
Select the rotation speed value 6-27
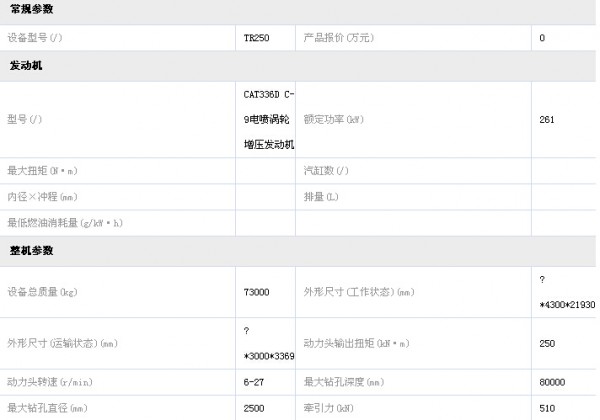coord(254,382)
